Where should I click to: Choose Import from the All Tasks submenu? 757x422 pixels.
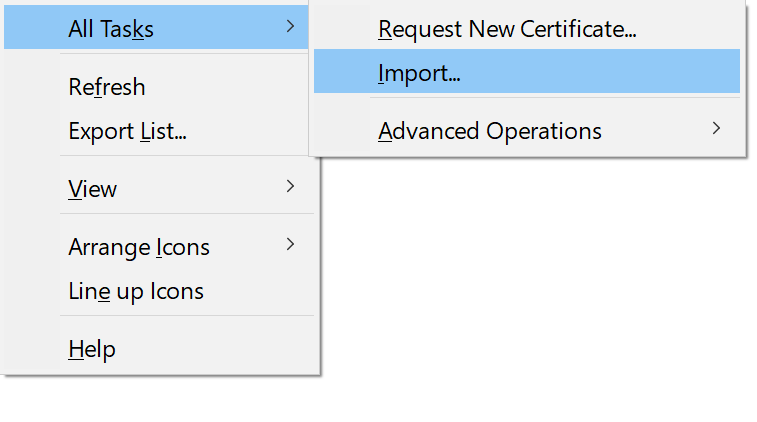point(419,73)
